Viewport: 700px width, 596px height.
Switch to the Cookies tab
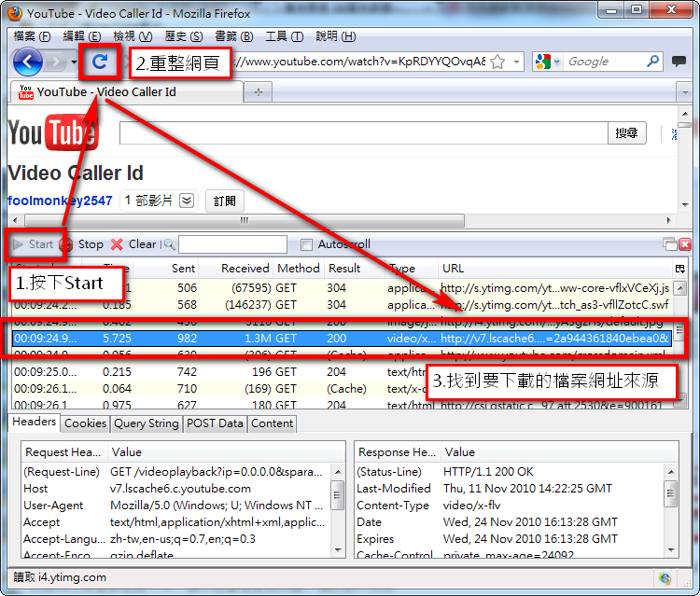[85, 423]
